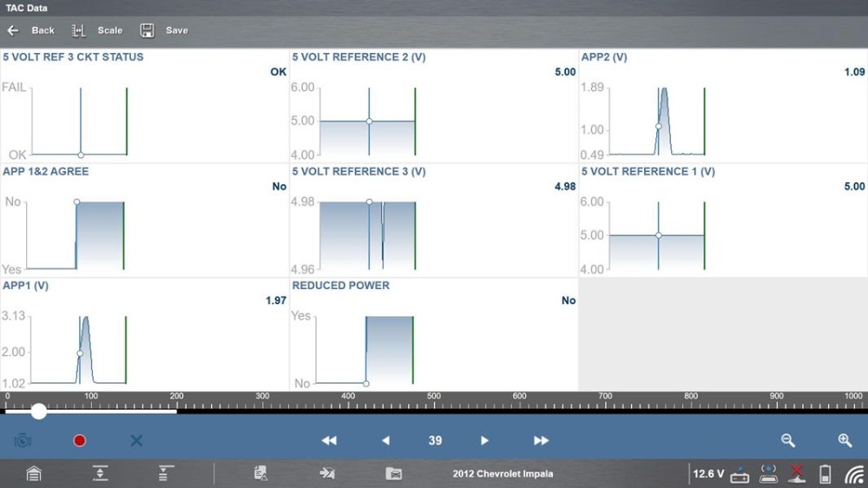Zoom out on the graph timeline

[788, 440]
